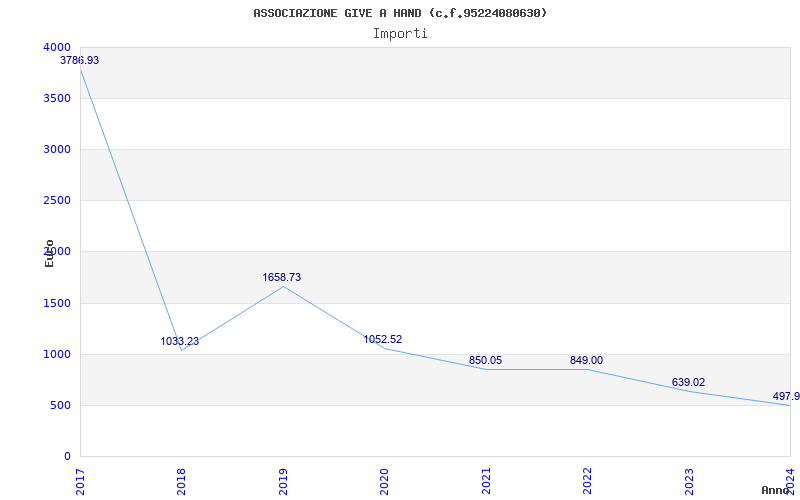Click the 497.9 data label for 2024
Viewport: 800px width, 500px height.
[786, 396]
